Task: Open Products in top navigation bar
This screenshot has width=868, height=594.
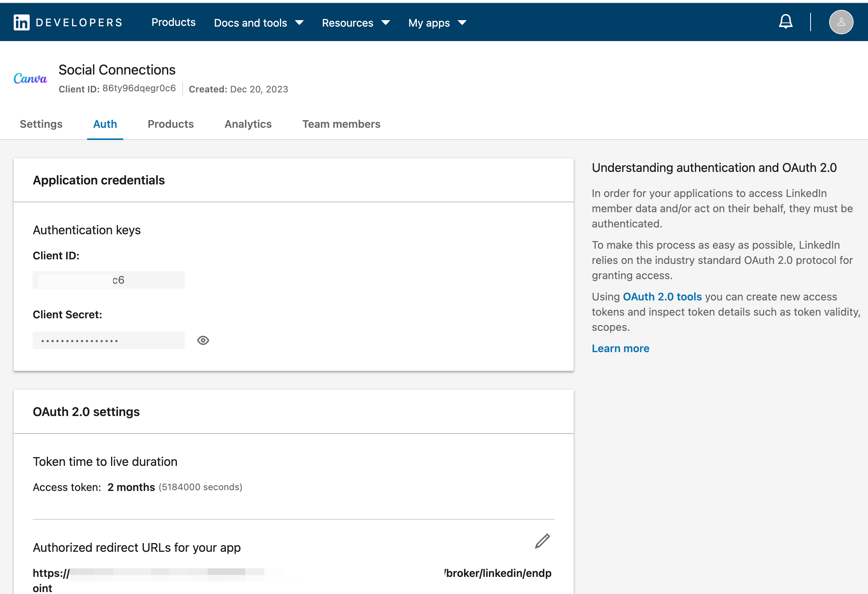Action: click(x=173, y=22)
